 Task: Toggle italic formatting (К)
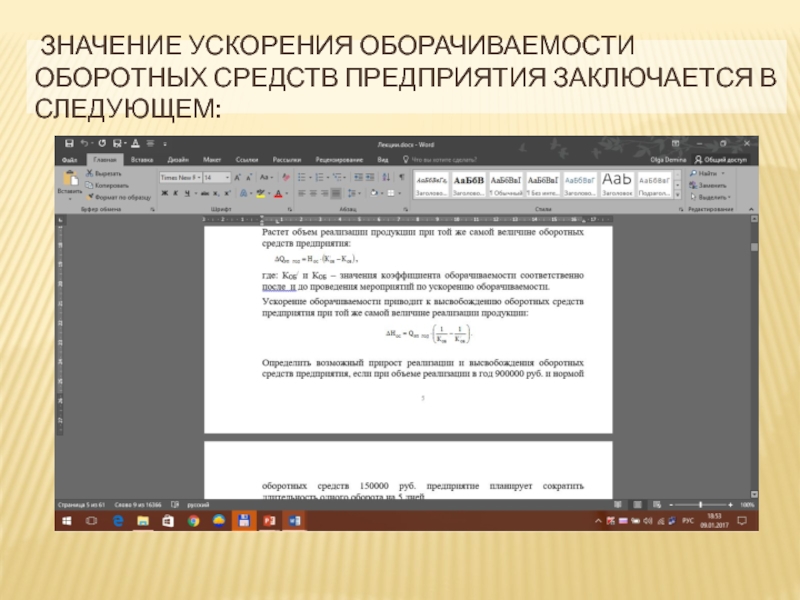(x=176, y=193)
